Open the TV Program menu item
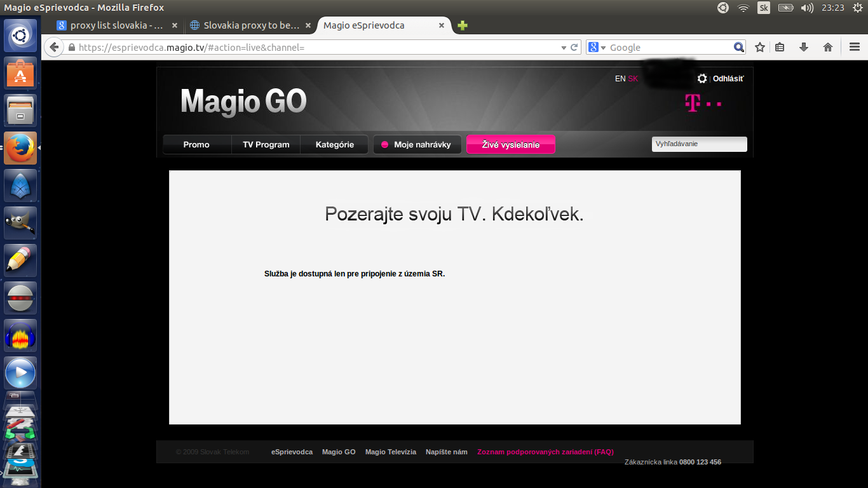This screenshot has height=488, width=868. [266, 144]
